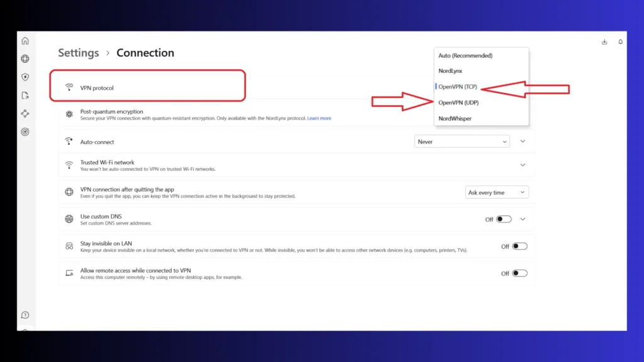
Task: Open the Learn more link
Action: [319, 118]
